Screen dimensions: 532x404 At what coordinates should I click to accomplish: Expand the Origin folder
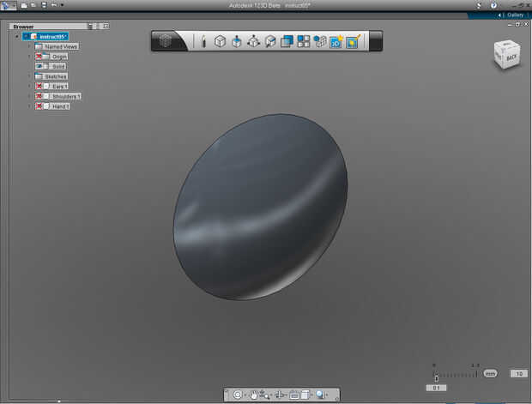tap(29, 57)
